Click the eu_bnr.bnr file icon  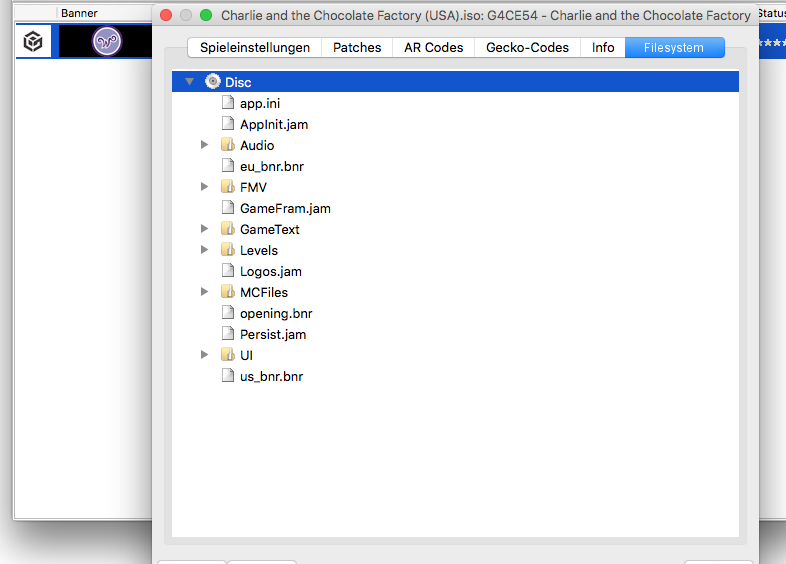[228, 165]
